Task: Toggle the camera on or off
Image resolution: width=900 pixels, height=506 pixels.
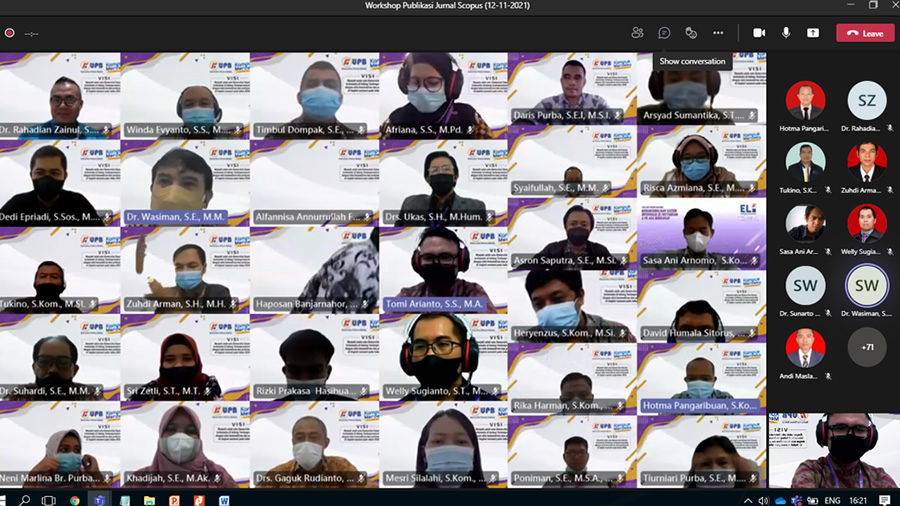Action: coord(759,33)
